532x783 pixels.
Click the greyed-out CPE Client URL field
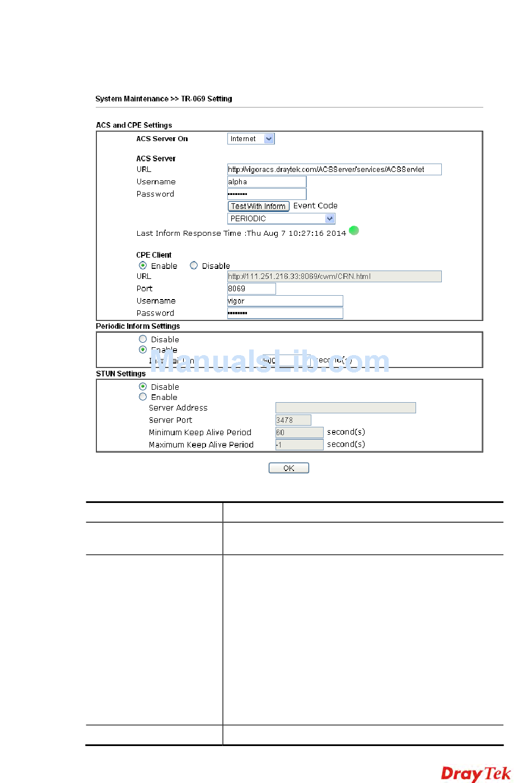tap(334, 276)
